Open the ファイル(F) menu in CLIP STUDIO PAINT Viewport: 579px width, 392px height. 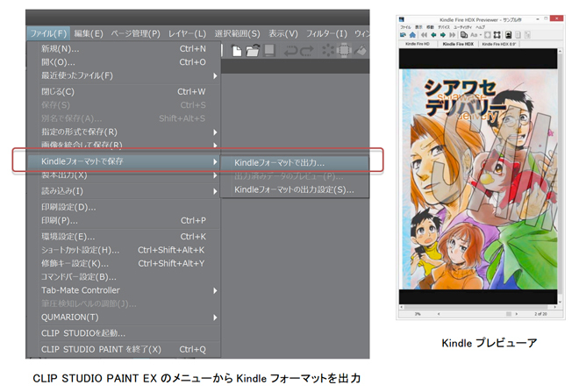[48, 33]
